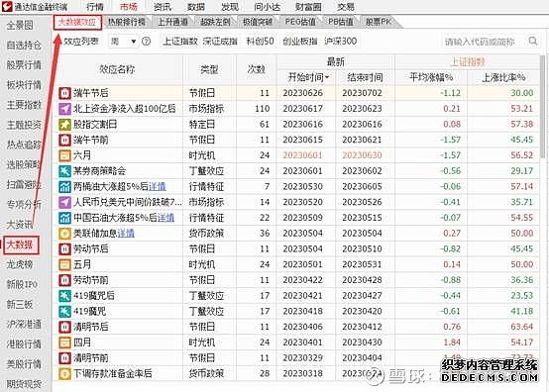Click the 端午节前 row icon

click(x=64, y=140)
